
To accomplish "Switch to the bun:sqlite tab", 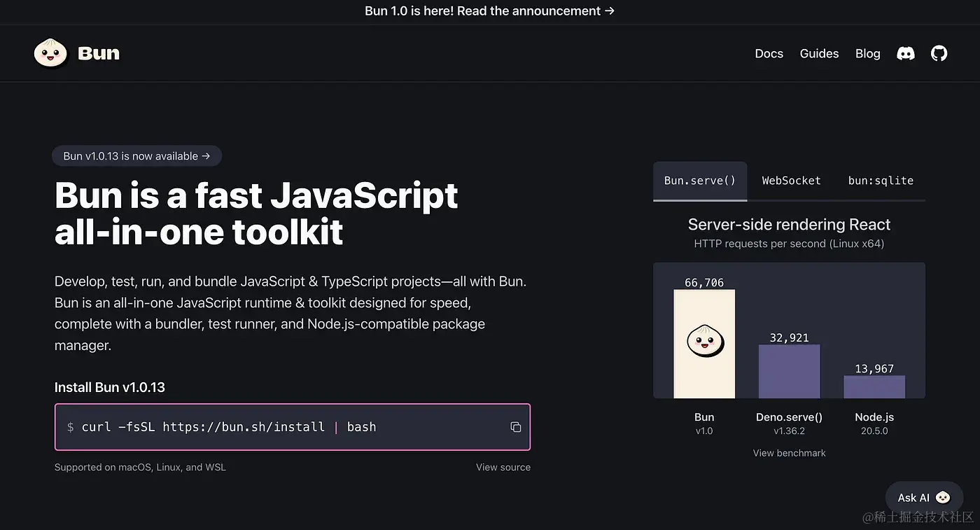I will click(881, 181).
